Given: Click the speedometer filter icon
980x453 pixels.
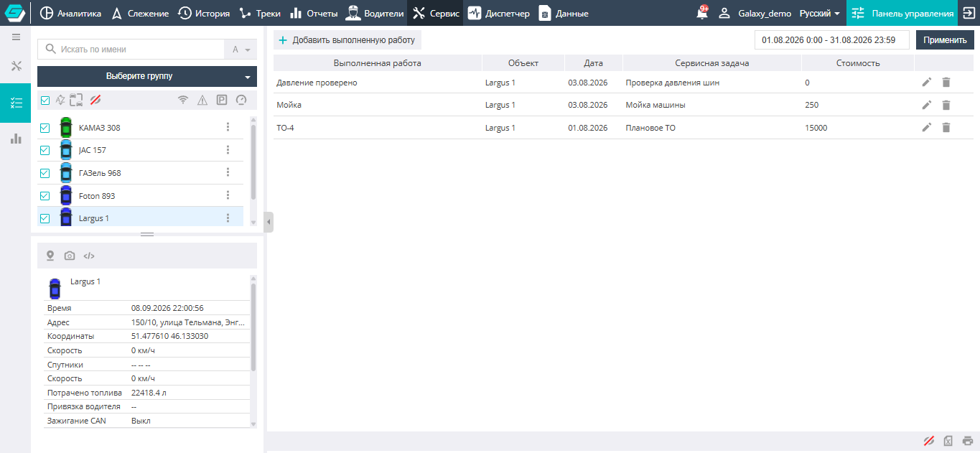Looking at the screenshot, I should pyautogui.click(x=241, y=100).
